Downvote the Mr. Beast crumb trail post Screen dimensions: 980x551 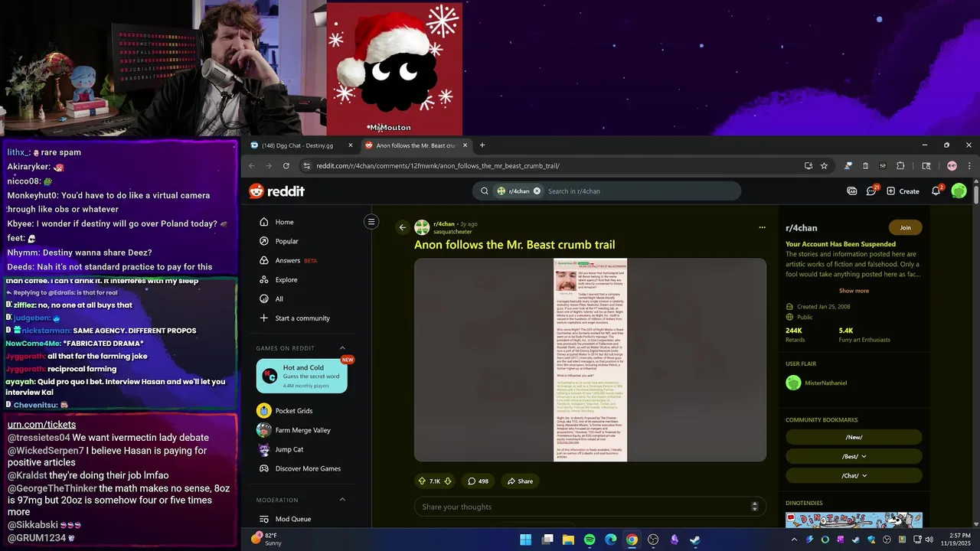pos(448,481)
